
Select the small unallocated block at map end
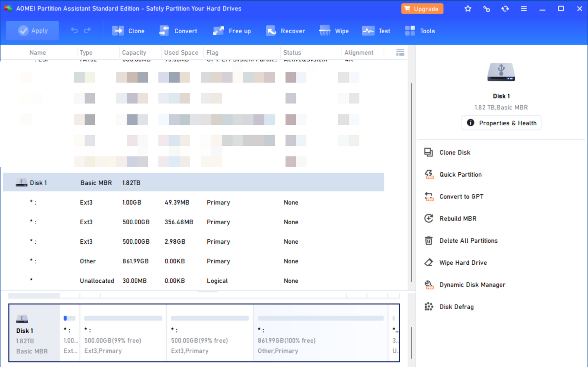394,333
